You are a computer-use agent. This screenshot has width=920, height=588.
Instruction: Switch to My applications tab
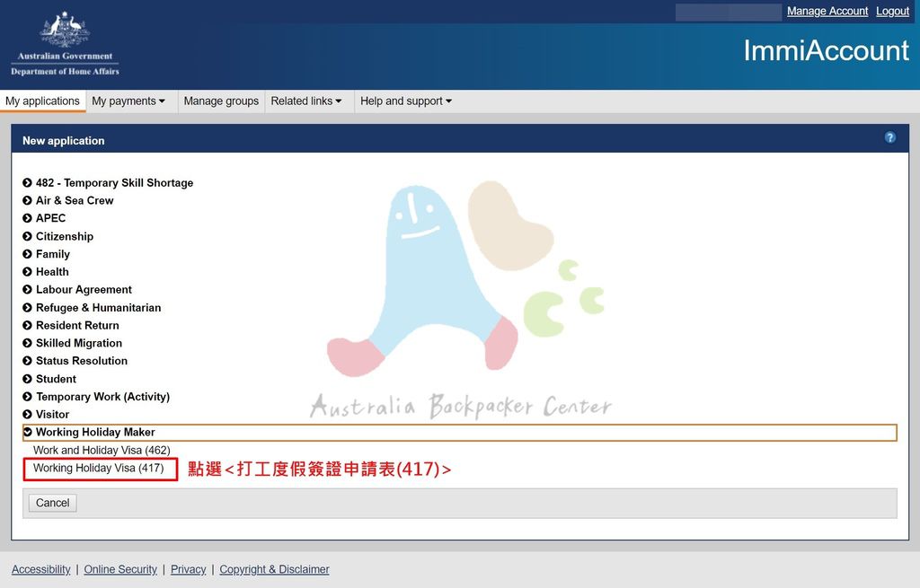pyautogui.click(x=42, y=101)
